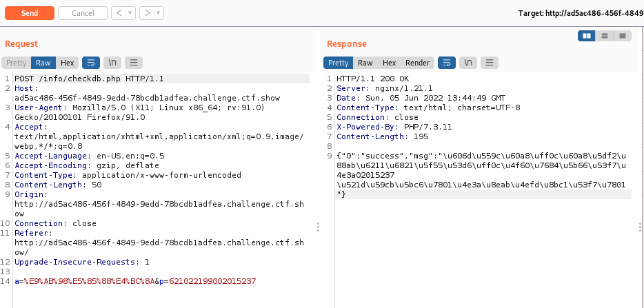Click the Request panel heading

click(21, 44)
